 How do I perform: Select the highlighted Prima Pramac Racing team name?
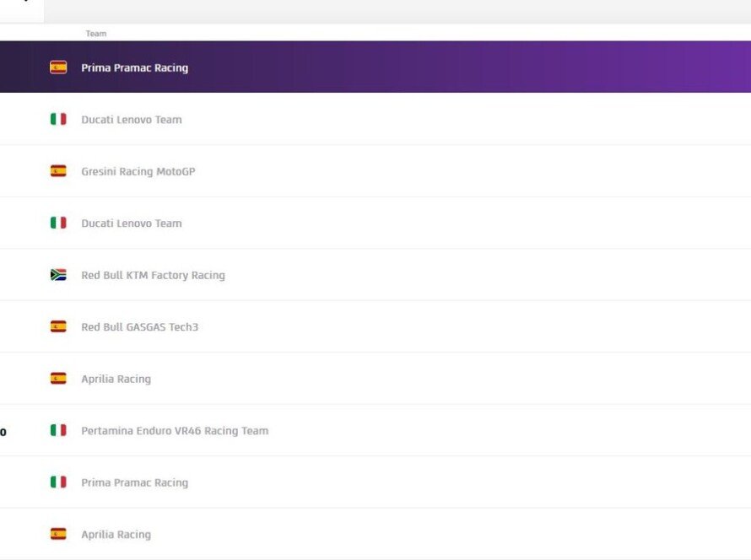point(134,67)
